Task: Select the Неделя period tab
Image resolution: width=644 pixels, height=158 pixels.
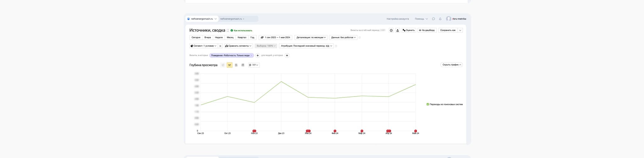Action: [219, 38]
